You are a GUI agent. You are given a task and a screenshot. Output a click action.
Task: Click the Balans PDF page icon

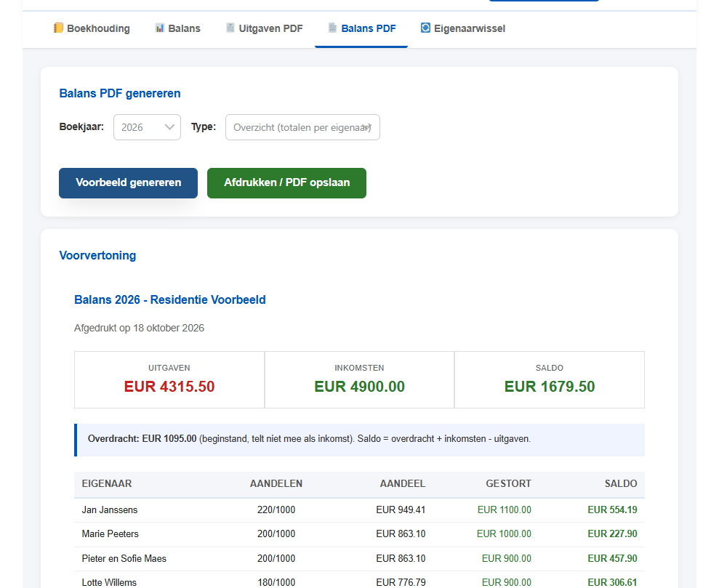click(332, 28)
